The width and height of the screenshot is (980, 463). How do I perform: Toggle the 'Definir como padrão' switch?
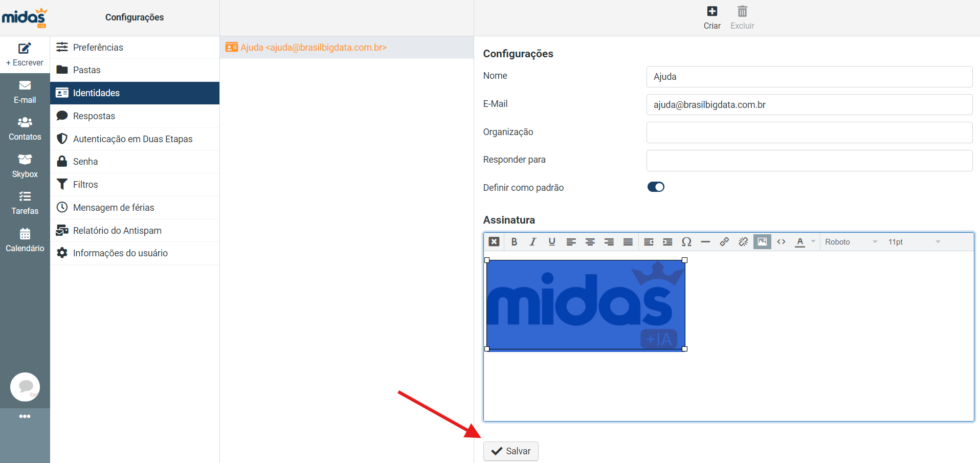tap(656, 187)
